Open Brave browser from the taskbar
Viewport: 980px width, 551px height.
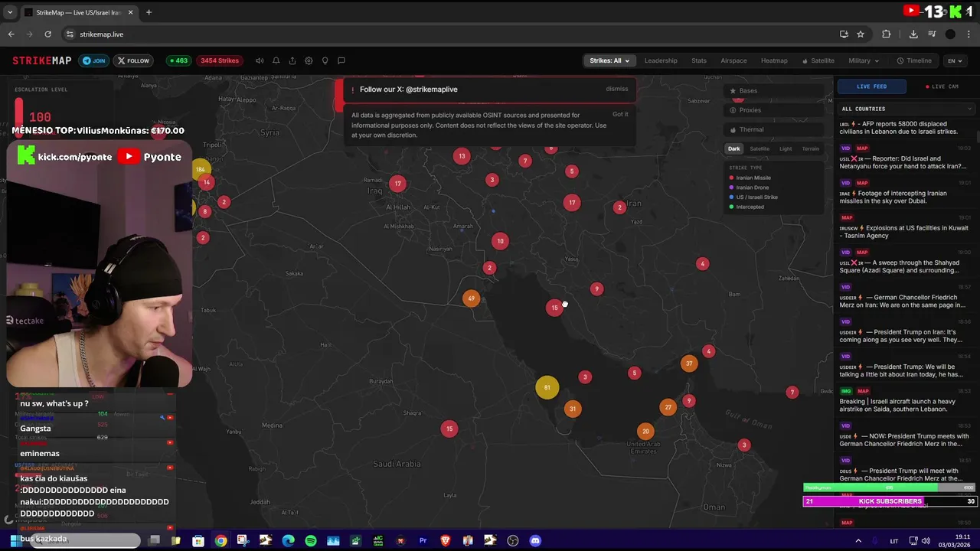[446, 540]
